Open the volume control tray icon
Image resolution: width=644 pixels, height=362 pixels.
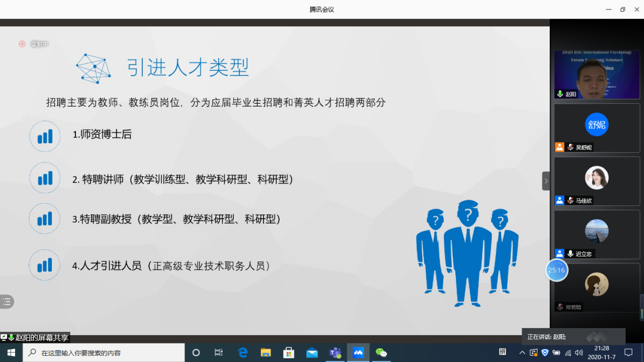point(579,353)
